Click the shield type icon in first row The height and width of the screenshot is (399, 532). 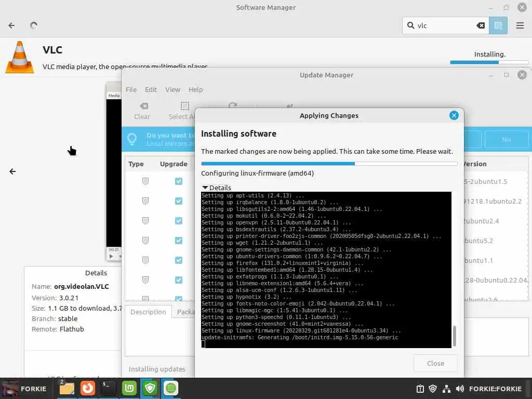pyautogui.click(x=145, y=181)
